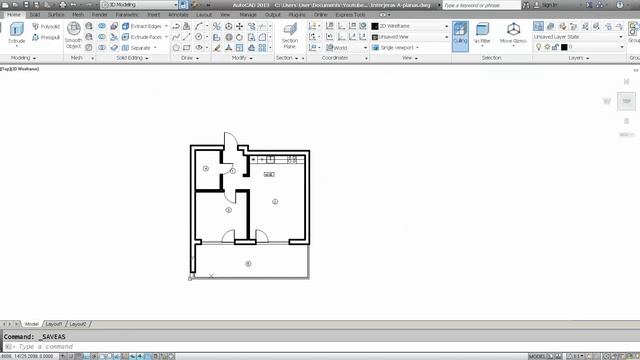Toggle the layer on/off lightbulb icon
The image size is (640, 360).
(538, 47)
